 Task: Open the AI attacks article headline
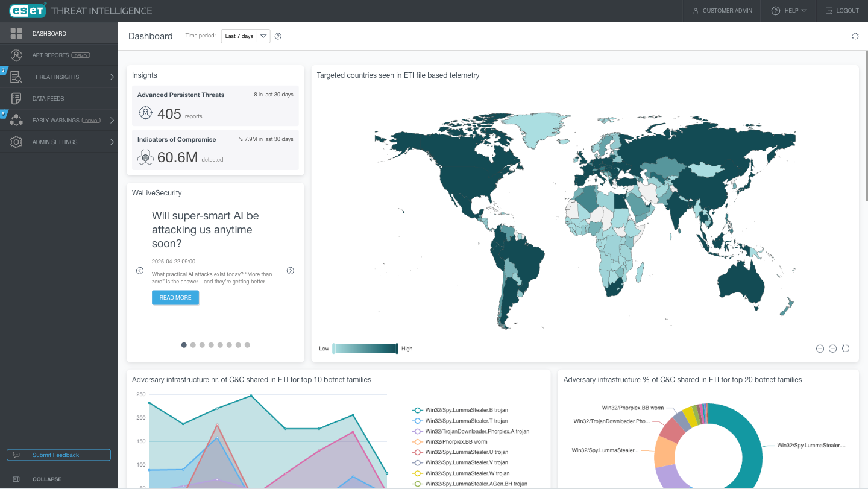point(205,230)
